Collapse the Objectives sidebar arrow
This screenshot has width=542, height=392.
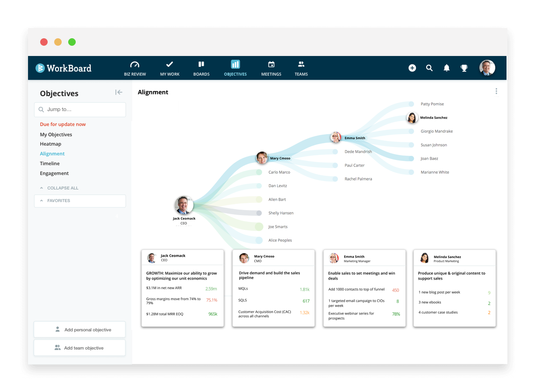119,92
